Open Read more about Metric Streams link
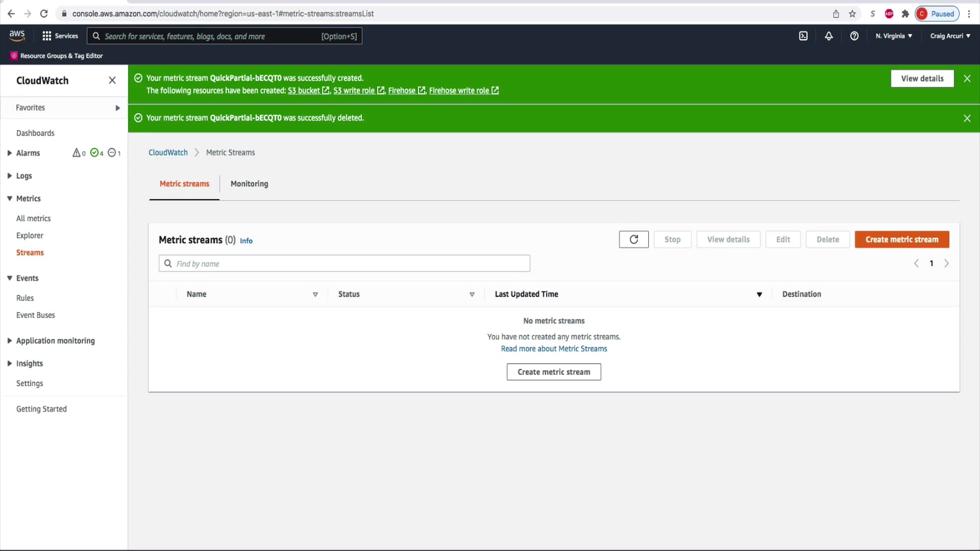 [554, 349]
